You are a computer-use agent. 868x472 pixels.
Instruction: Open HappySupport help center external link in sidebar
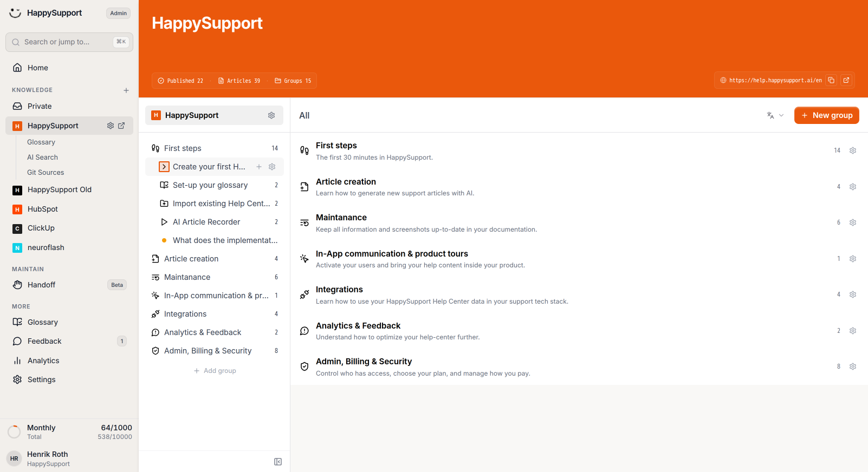pyautogui.click(x=121, y=126)
